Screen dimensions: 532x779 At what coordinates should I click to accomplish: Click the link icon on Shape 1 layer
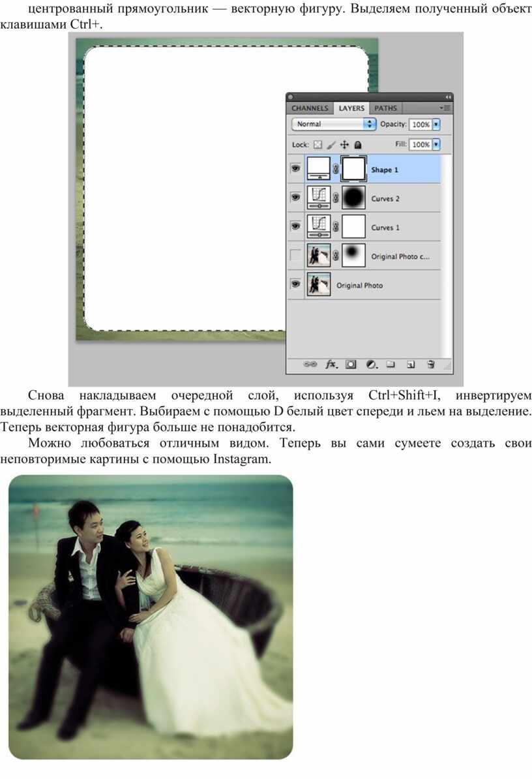point(336,170)
